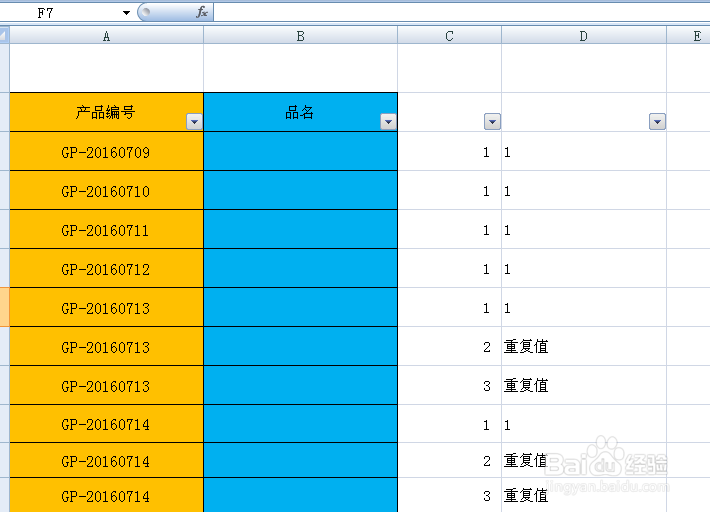Click the Insert Function fx icon
Screen dimensions: 710x512
click(202, 12)
